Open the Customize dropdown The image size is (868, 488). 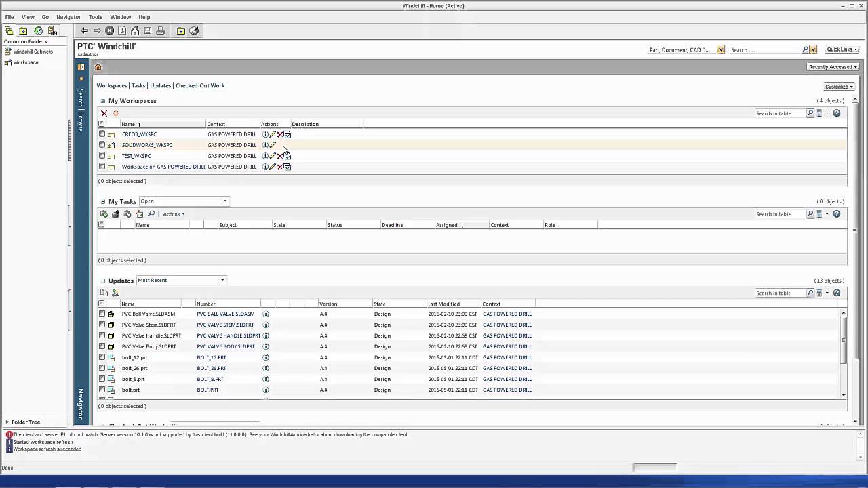coord(839,87)
